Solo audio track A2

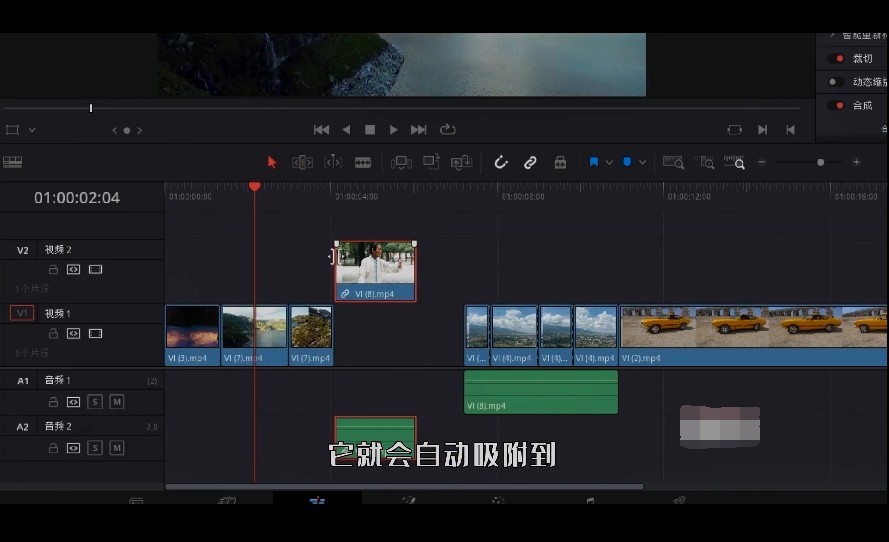95,448
